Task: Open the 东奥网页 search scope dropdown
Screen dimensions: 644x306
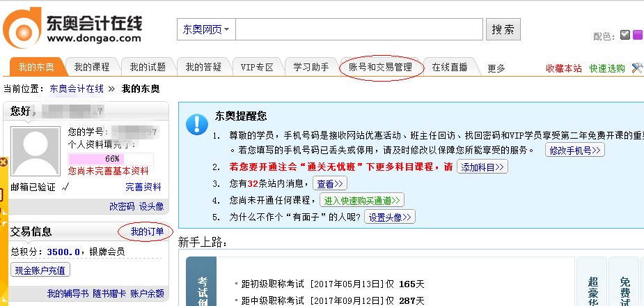Action: 207,30
